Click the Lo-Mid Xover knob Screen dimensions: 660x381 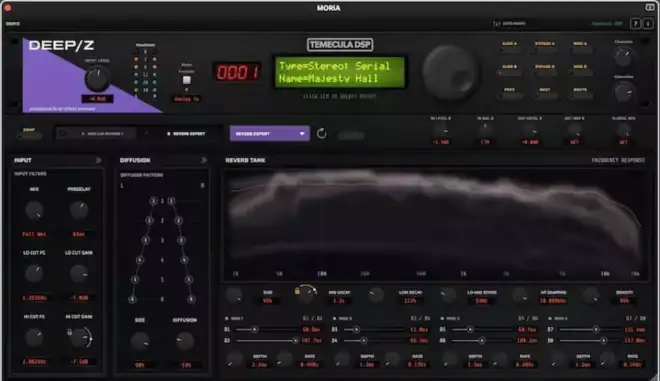pyautogui.click(x=447, y=296)
